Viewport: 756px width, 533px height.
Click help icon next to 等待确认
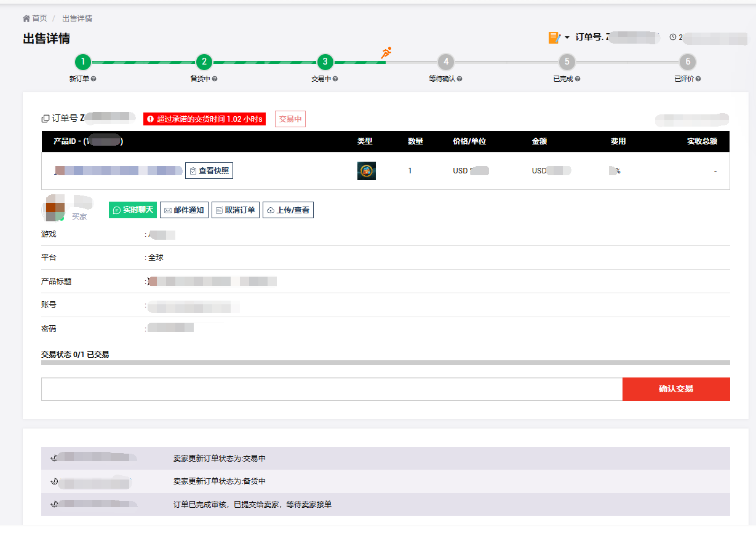click(x=460, y=79)
